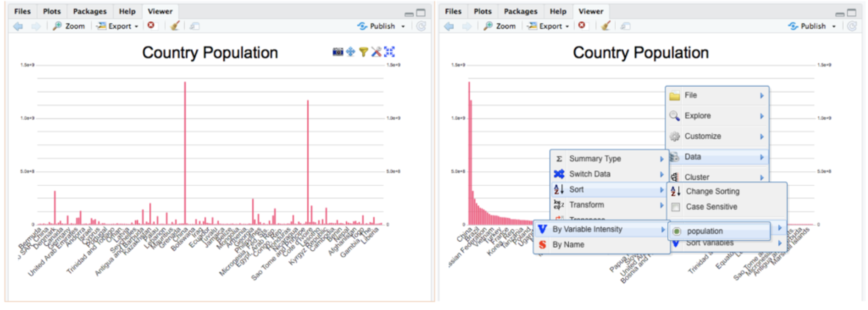Expand arrow beside Summary Type entry
The width and height of the screenshot is (868, 310).
click(661, 159)
